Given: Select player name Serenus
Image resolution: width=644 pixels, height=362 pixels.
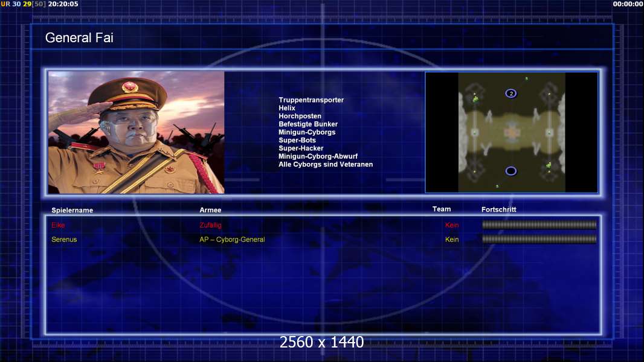Looking at the screenshot, I should pos(64,240).
